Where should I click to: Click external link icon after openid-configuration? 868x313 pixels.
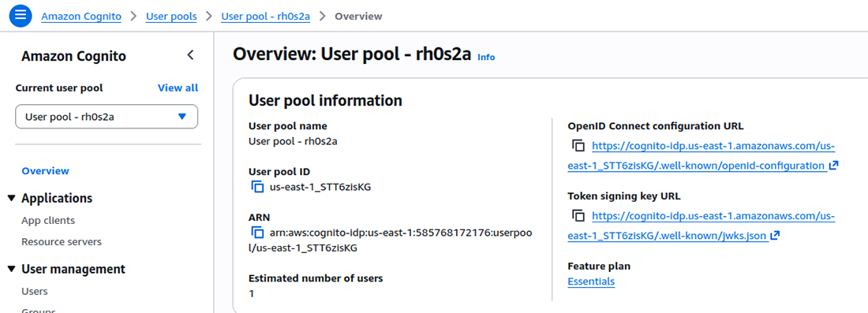tap(834, 166)
